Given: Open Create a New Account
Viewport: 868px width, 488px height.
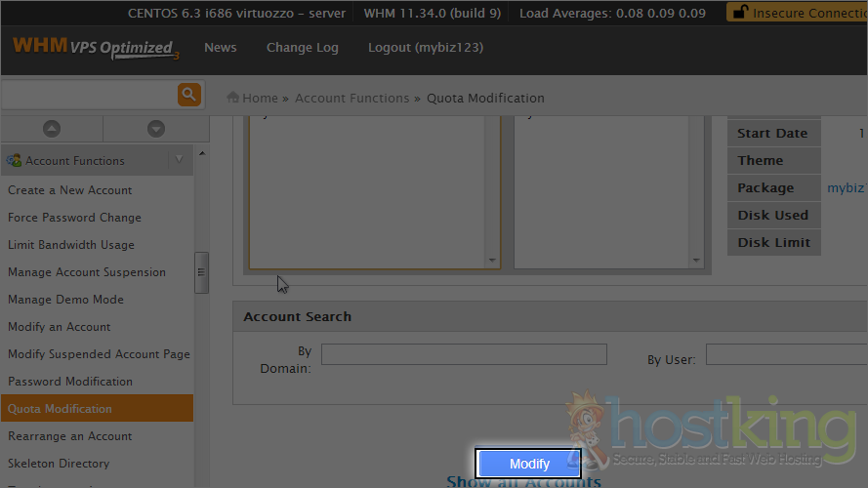Looking at the screenshot, I should tap(70, 190).
